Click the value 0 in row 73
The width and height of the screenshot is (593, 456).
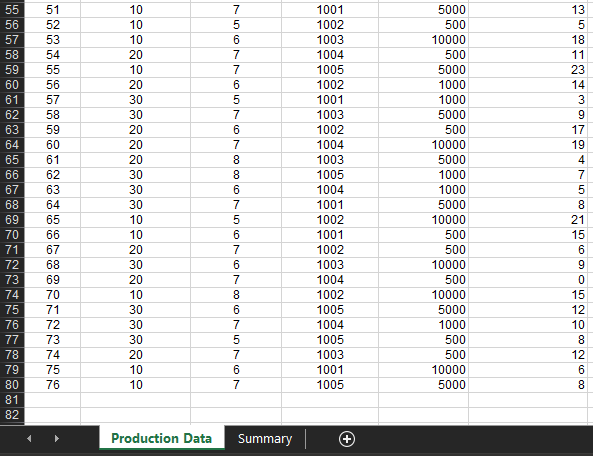[x=528, y=280]
